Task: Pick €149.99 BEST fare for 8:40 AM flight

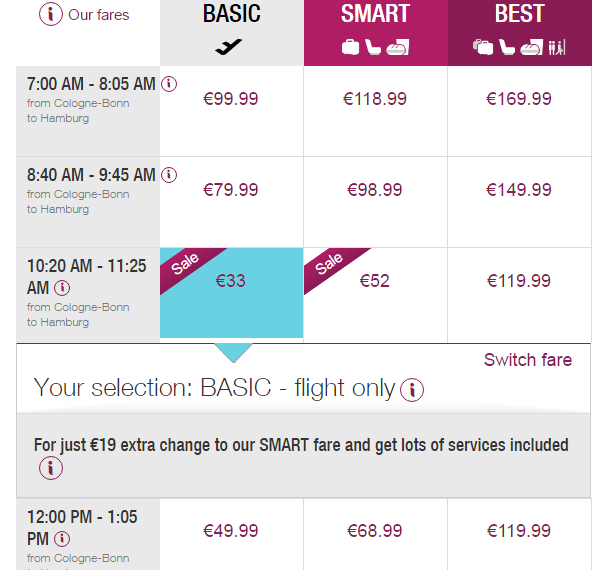Action: pyautogui.click(x=519, y=190)
